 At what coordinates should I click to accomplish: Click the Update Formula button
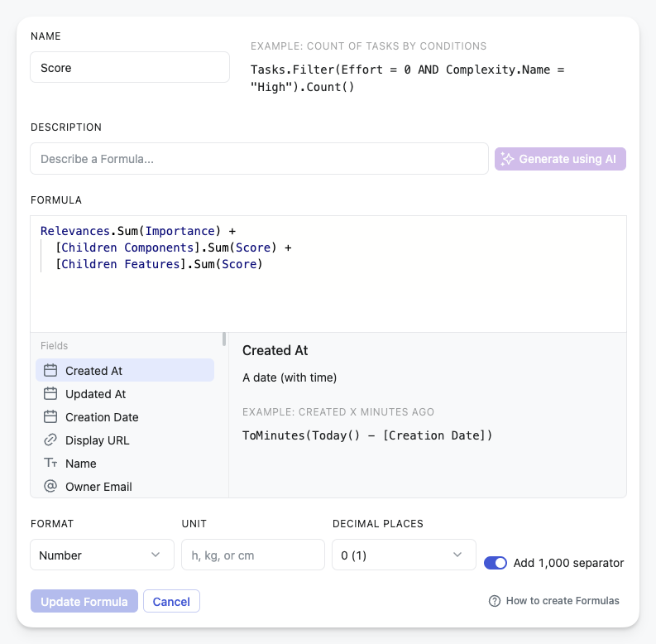click(x=84, y=601)
